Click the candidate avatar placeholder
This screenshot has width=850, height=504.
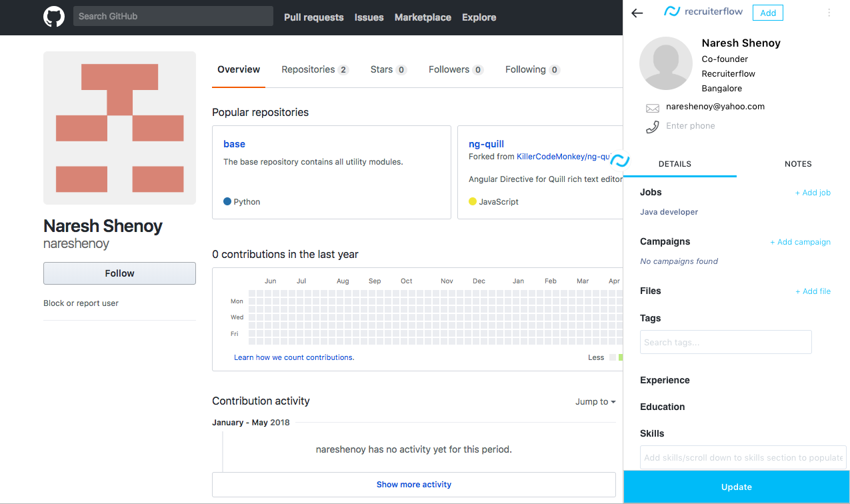point(665,63)
